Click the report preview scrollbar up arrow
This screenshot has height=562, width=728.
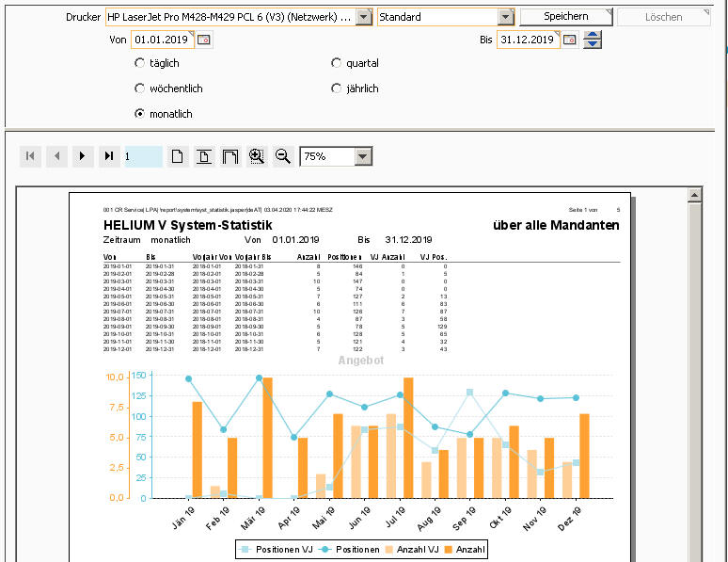(695, 195)
